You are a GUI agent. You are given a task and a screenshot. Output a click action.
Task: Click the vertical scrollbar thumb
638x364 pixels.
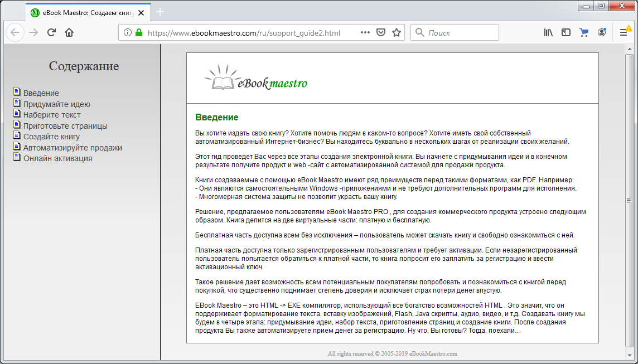tap(629, 201)
